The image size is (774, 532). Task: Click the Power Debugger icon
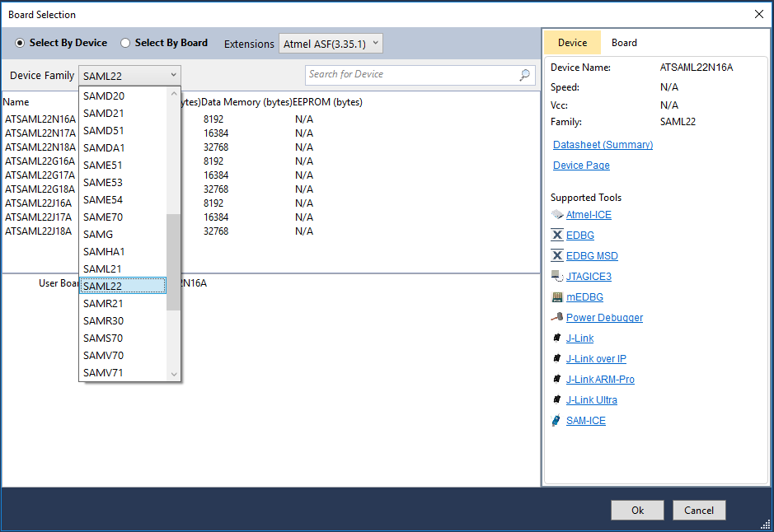point(557,318)
